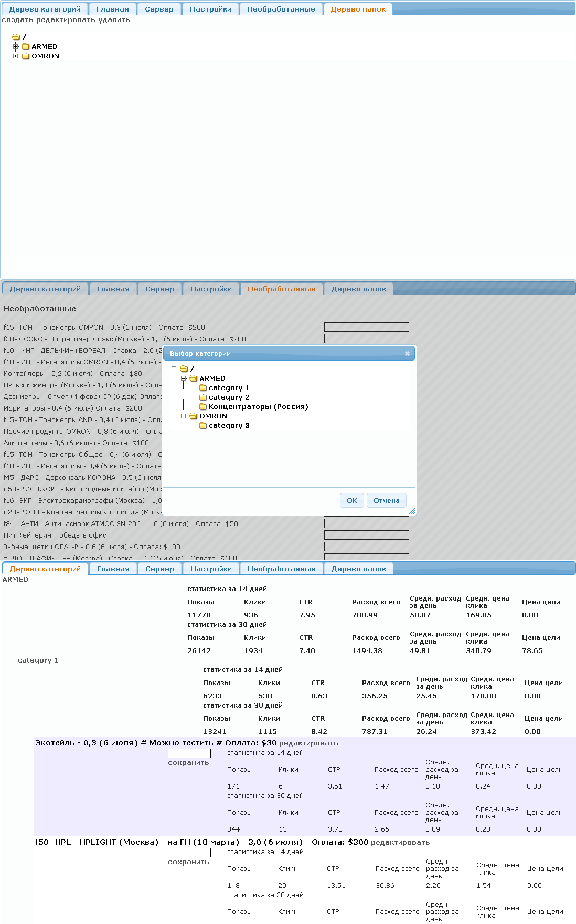Click the Отмена button
This screenshot has height=924, width=576.
(x=387, y=500)
